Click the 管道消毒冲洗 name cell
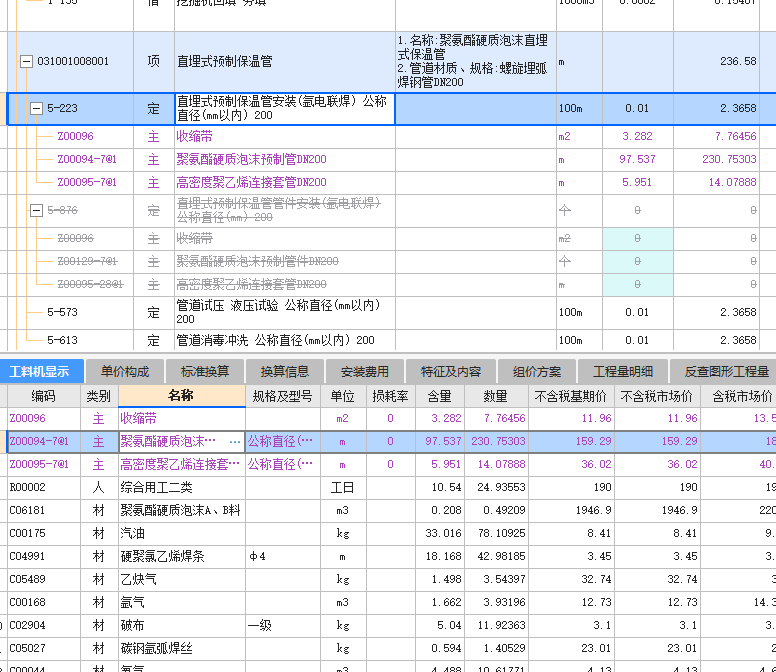The image size is (776, 672). (x=285, y=340)
